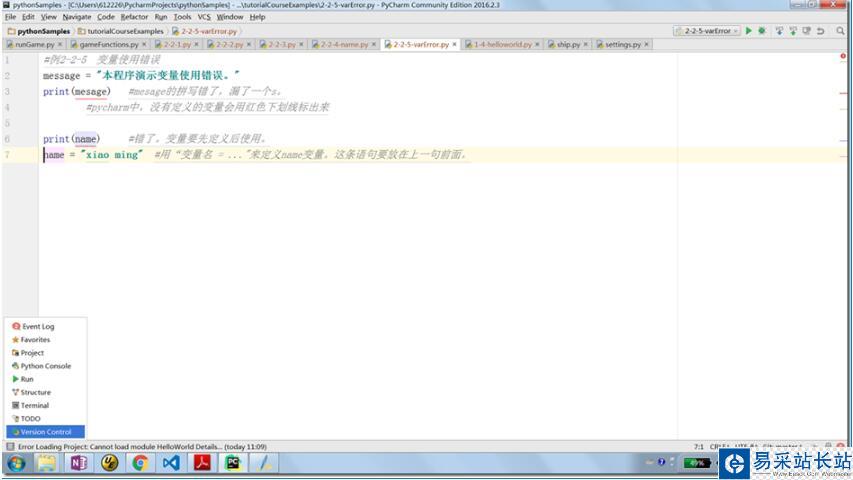Open Search Everywhere magnifier icon

tap(840, 31)
